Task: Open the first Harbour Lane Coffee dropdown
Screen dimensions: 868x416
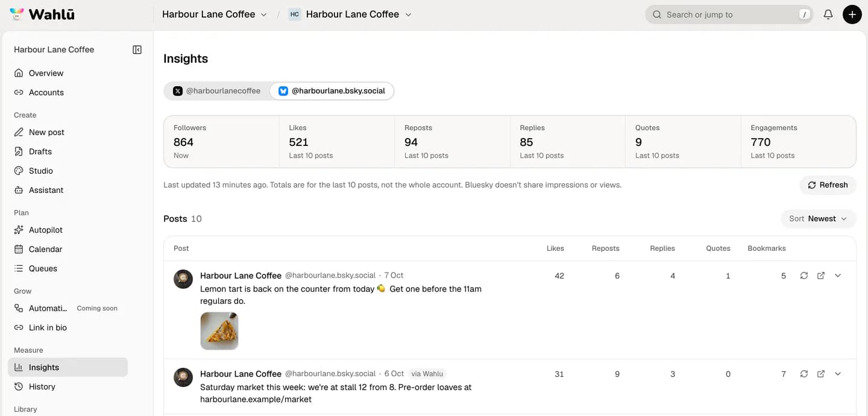Action: (215, 14)
